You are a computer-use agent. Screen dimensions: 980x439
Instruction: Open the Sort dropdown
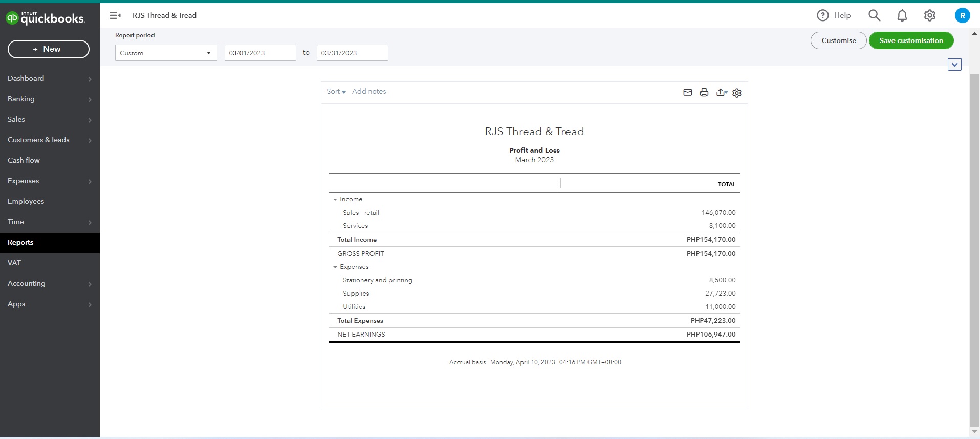[336, 91]
